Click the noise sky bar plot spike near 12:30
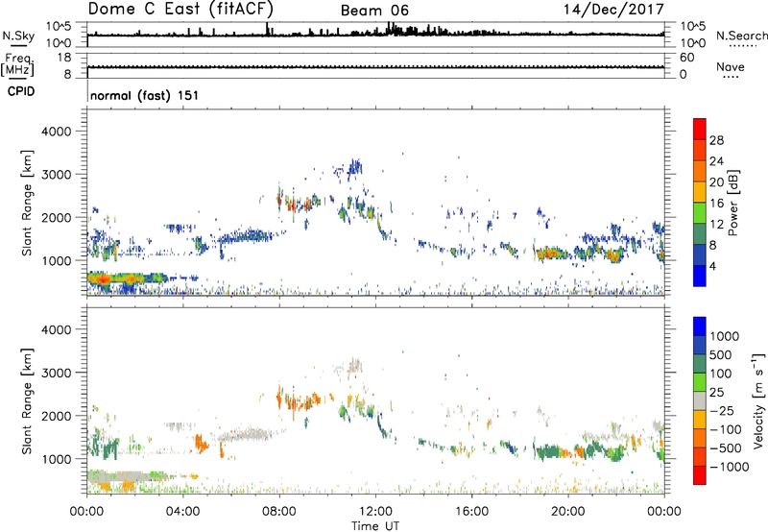 (390, 29)
